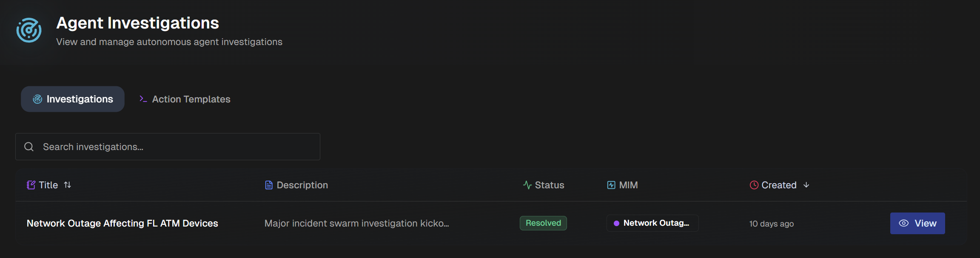This screenshot has width=980, height=258.
Task: Click the Resolved status badge
Action: tap(543, 223)
